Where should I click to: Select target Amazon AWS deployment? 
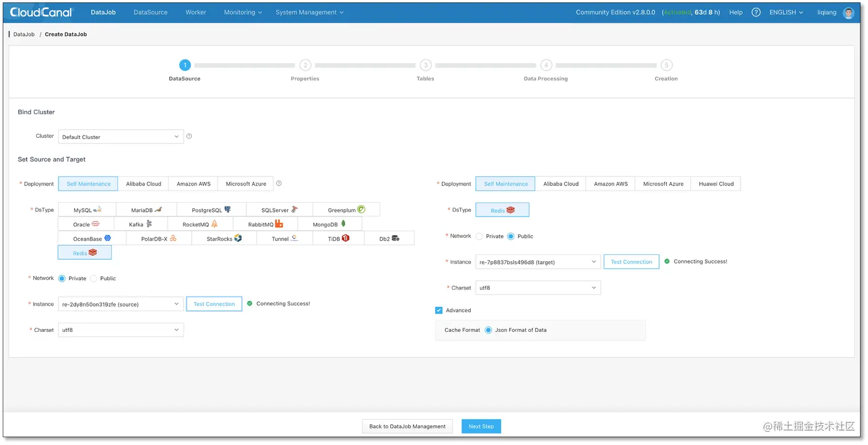tap(611, 184)
